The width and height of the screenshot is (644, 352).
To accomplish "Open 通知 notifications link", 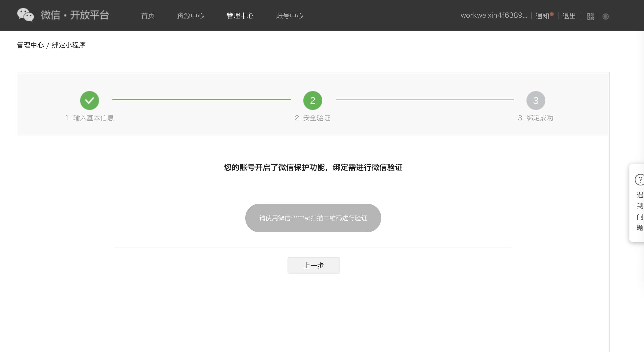I will coord(542,16).
